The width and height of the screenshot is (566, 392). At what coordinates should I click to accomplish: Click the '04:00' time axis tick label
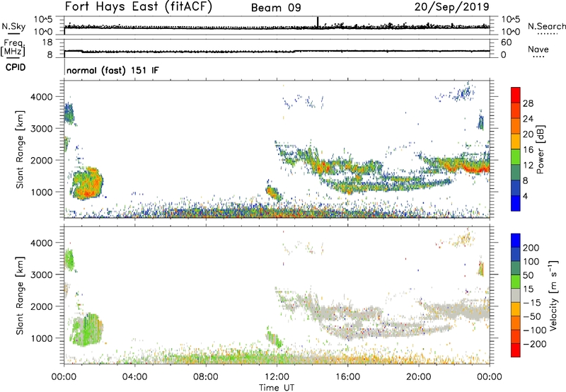click(135, 377)
